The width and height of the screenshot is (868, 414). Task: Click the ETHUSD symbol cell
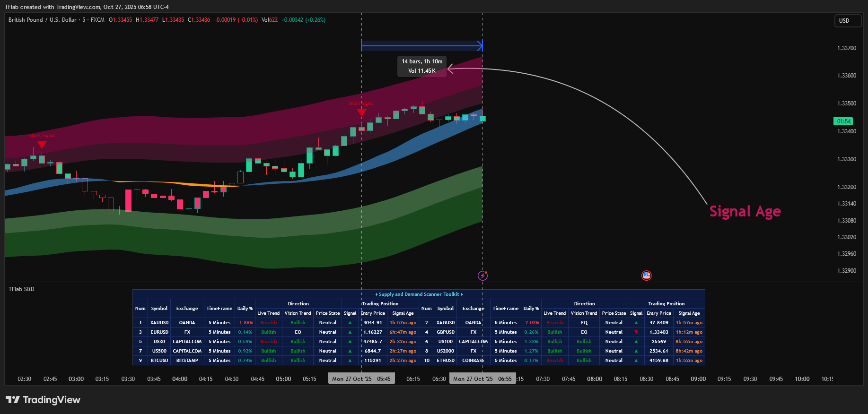click(446, 361)
